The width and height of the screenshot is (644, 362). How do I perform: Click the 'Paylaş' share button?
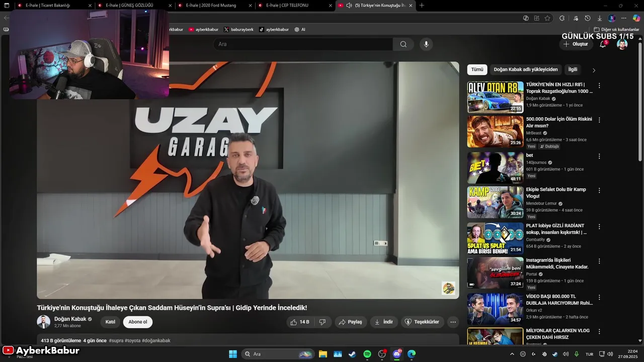click(x=350, y=322)
